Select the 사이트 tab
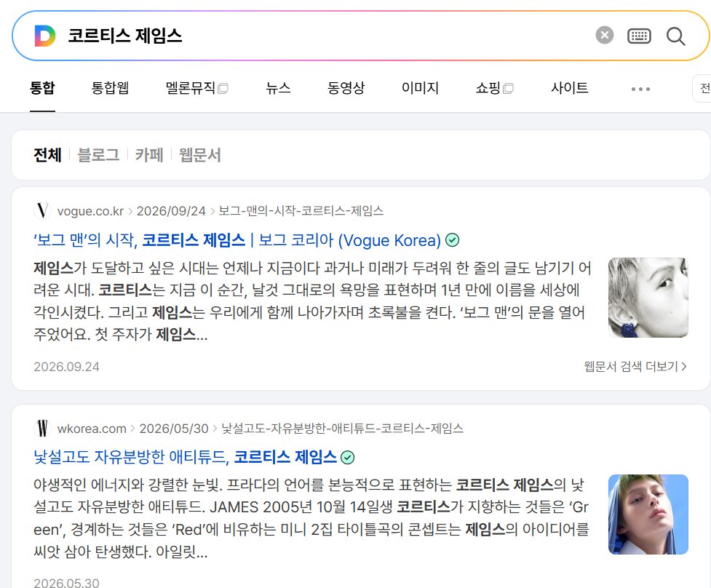Image resolution: width=711 pixels, height=588 pixels. click(570, 87)
